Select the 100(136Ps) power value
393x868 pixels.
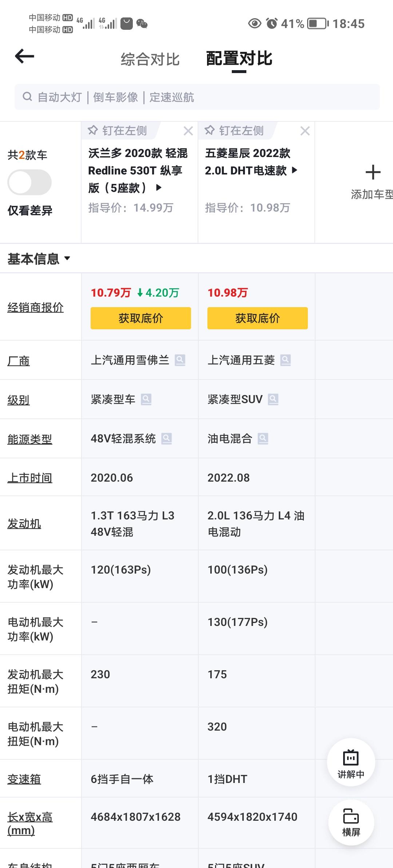pyautogui.click(x=238, y=570)
